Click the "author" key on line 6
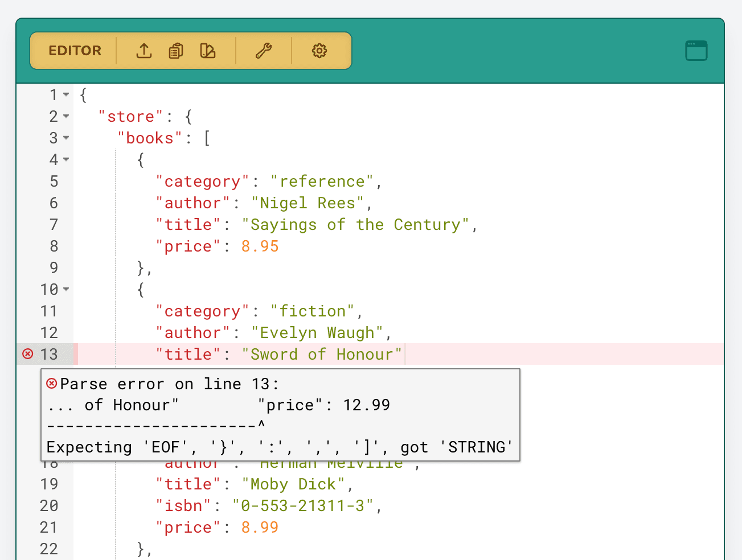742x560 pixels. click(x=193, y=203)
